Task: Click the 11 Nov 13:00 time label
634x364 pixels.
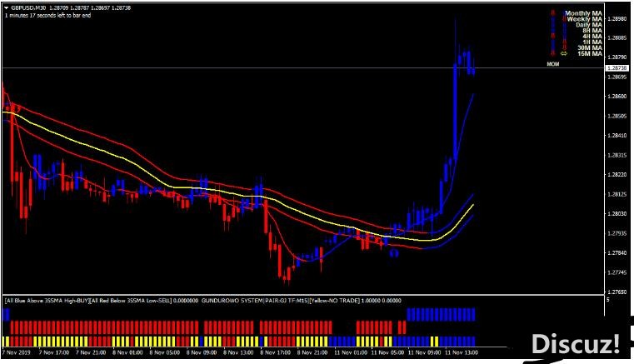Action: 462,352
